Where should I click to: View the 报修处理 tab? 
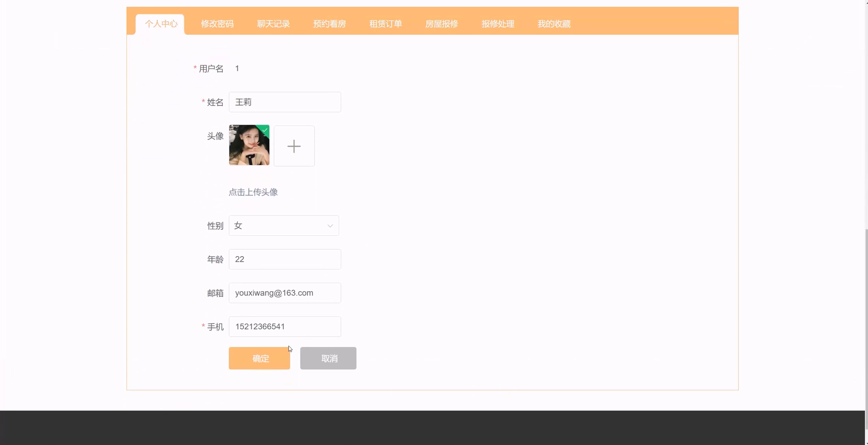tap(498, 24)
